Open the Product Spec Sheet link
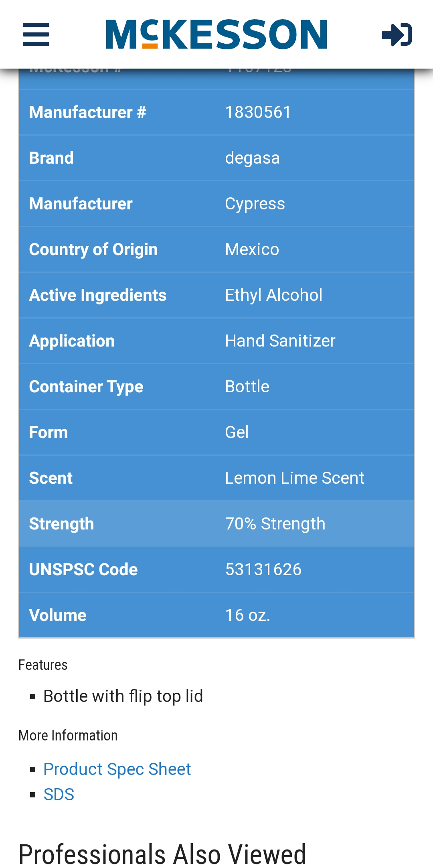 pyautogui.click(x=117, y=769)
